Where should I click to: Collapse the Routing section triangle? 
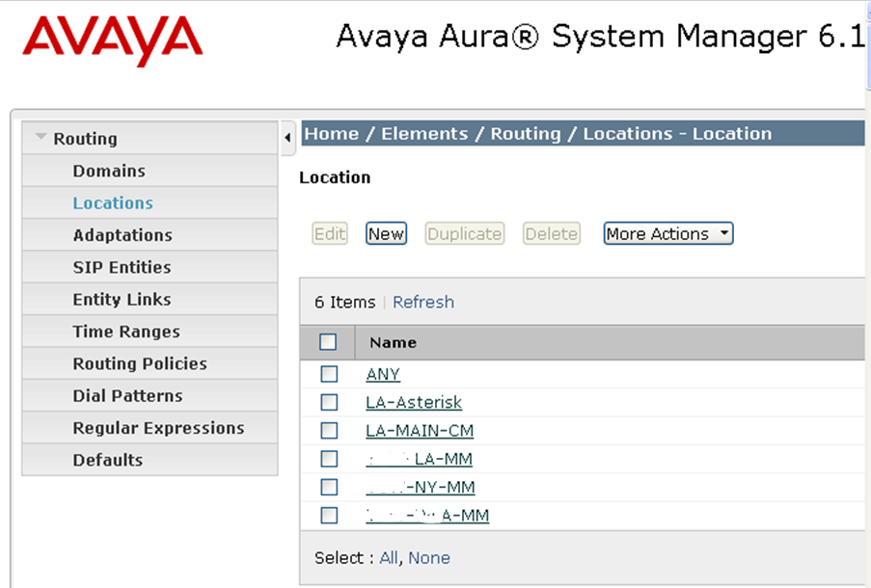click(41, 137)
